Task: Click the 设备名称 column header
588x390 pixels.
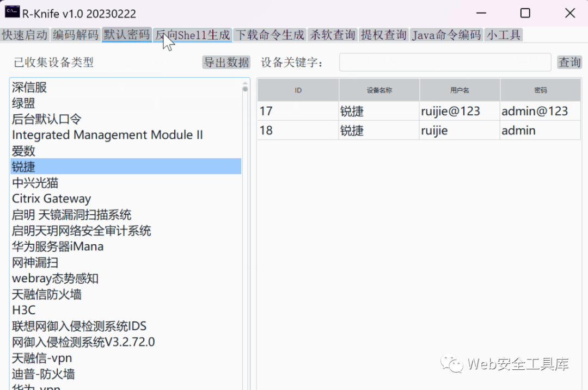Action: pos(379,90)
